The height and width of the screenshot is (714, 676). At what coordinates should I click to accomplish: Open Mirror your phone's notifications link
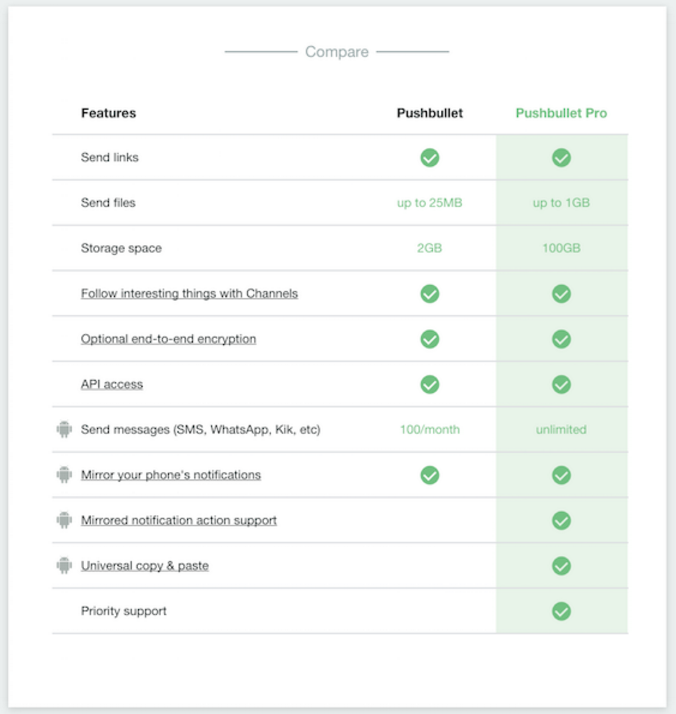(171, 475)
